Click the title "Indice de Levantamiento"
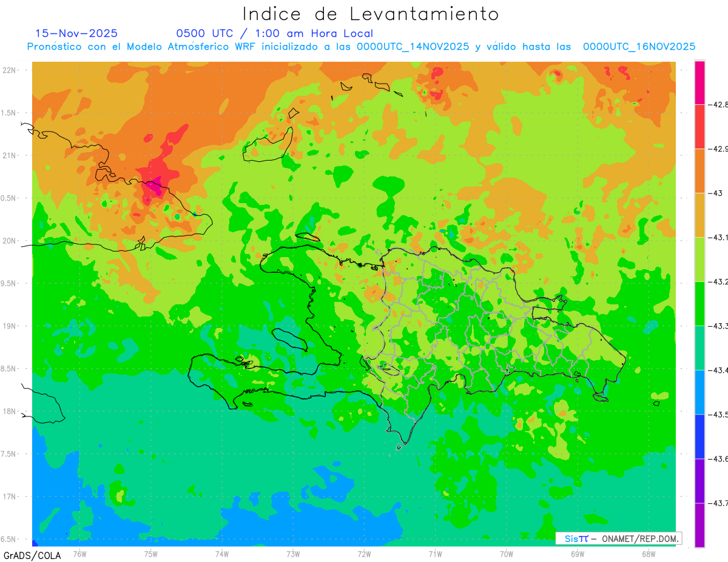Screen dimensions: 728x562 click(371, 13)
